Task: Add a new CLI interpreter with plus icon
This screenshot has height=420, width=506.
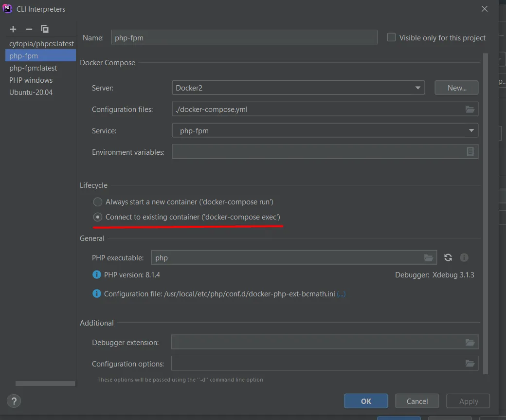Action: tap(13, 29)
